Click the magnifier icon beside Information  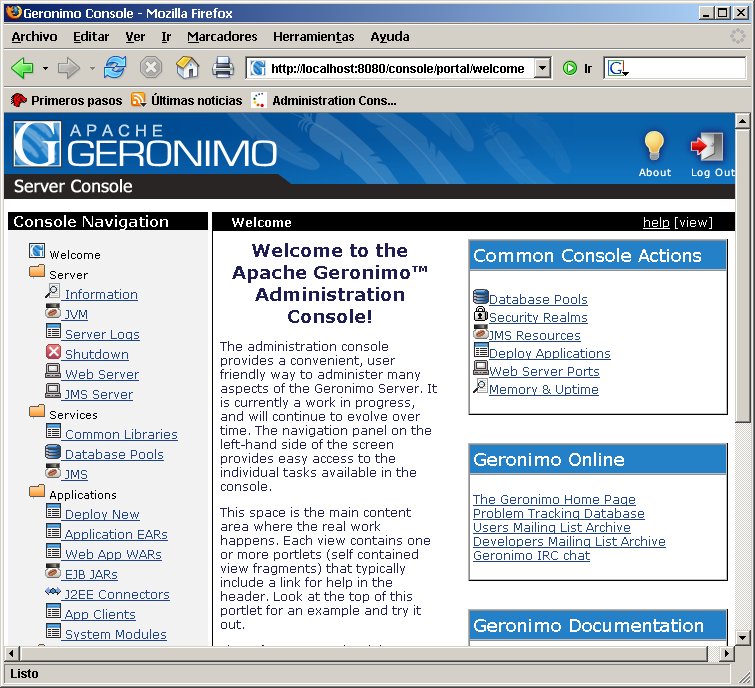[52, 291]
